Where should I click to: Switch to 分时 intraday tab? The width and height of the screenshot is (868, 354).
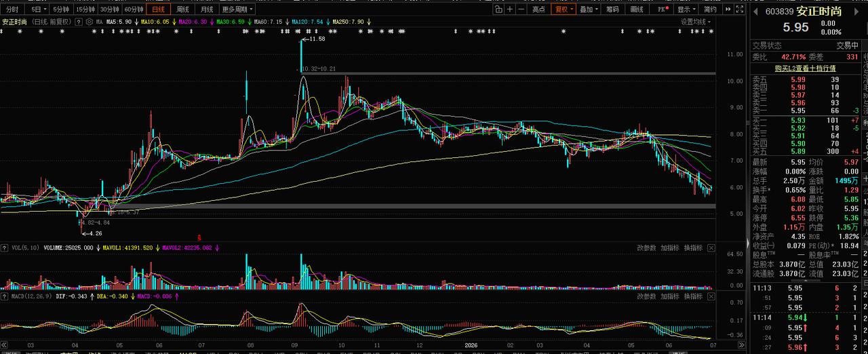pyautogui.click(x=13, y=9)
